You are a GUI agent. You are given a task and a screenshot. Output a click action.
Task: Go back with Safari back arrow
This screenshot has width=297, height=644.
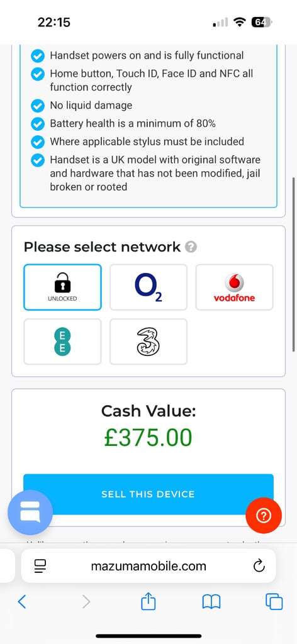(x=22, y=602)
